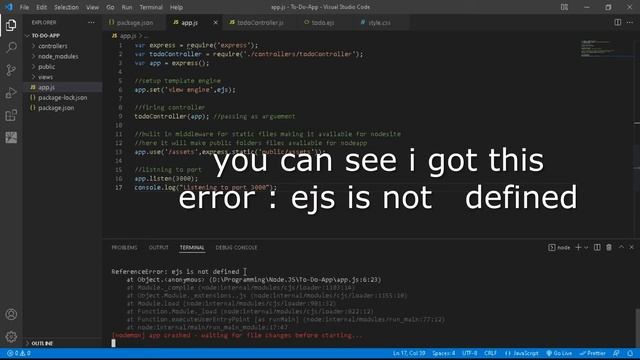Select the node terminal instance
Viewport: 640px width, 360px height.
click(559, 247)
